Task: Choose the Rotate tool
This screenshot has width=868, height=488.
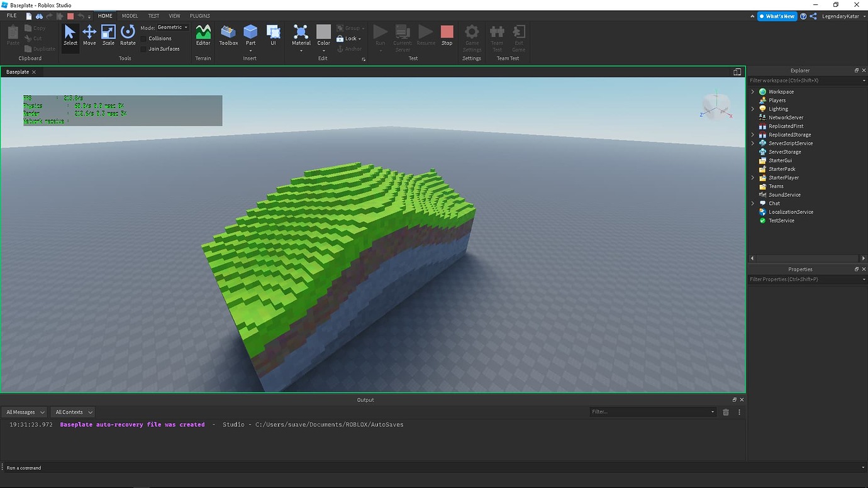Action: 128,35
